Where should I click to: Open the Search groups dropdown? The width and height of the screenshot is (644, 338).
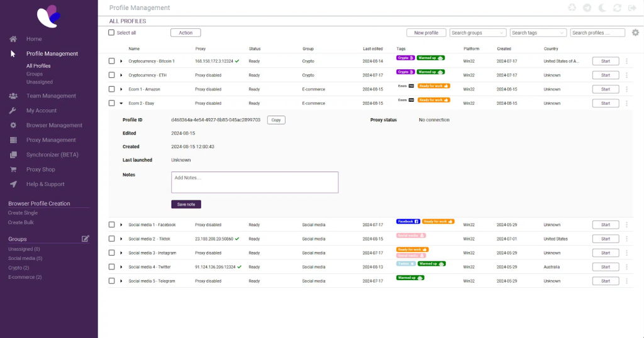coord(477,33)
